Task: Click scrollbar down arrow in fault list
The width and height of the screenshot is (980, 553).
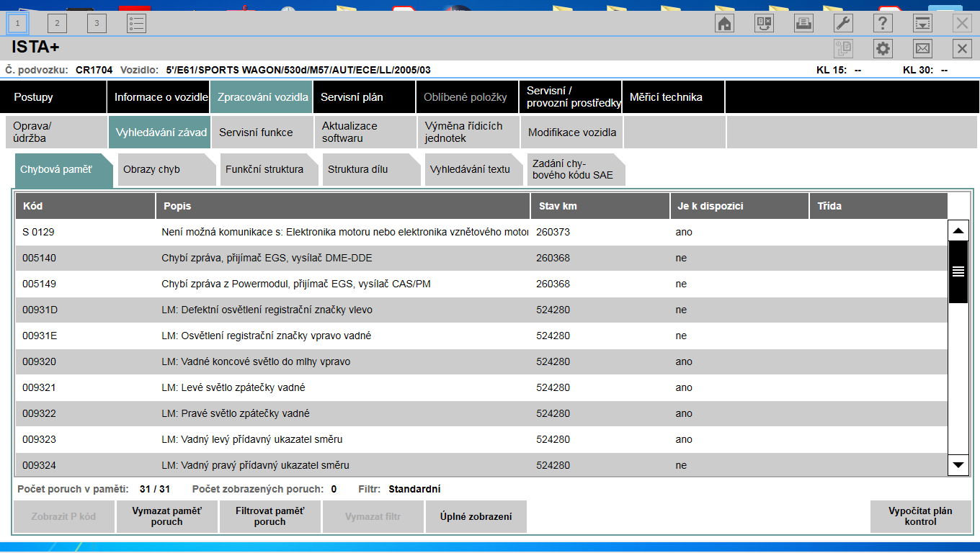Action: [x=958, y=465]
